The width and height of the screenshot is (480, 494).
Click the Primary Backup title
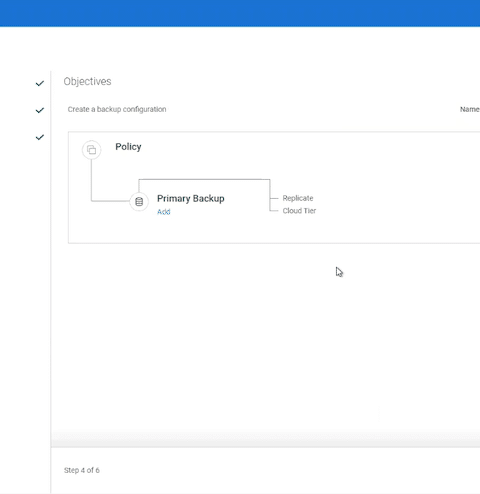pyautogui.click(x=191, y=198)
